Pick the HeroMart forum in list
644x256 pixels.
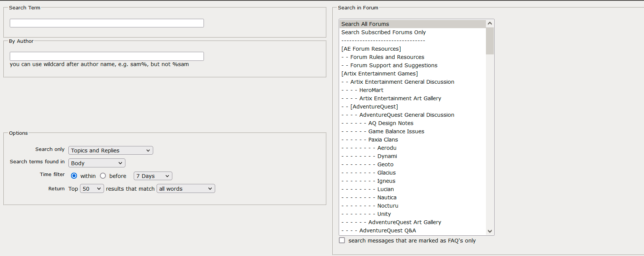coord(371,90)
